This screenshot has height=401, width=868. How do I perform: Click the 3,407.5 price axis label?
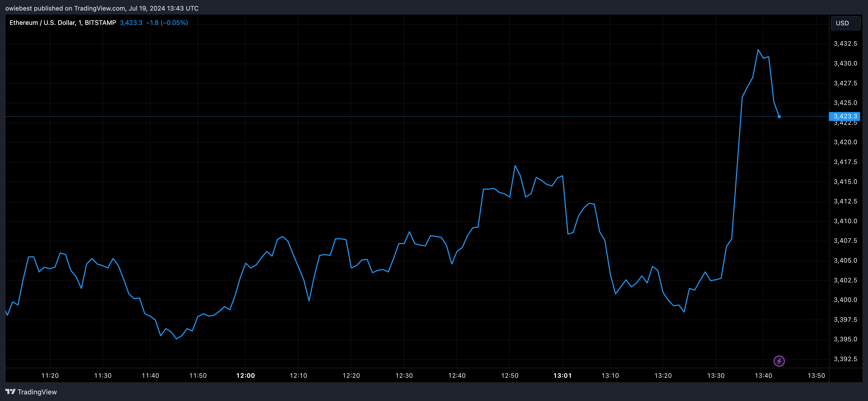[845, 241]
